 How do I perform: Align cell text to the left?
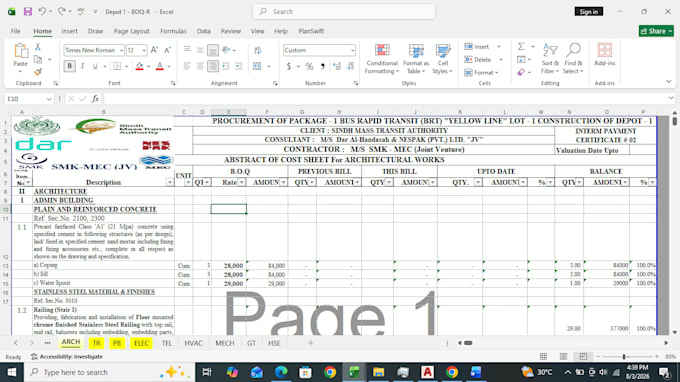pyautogui.click(x=187, y=66)
